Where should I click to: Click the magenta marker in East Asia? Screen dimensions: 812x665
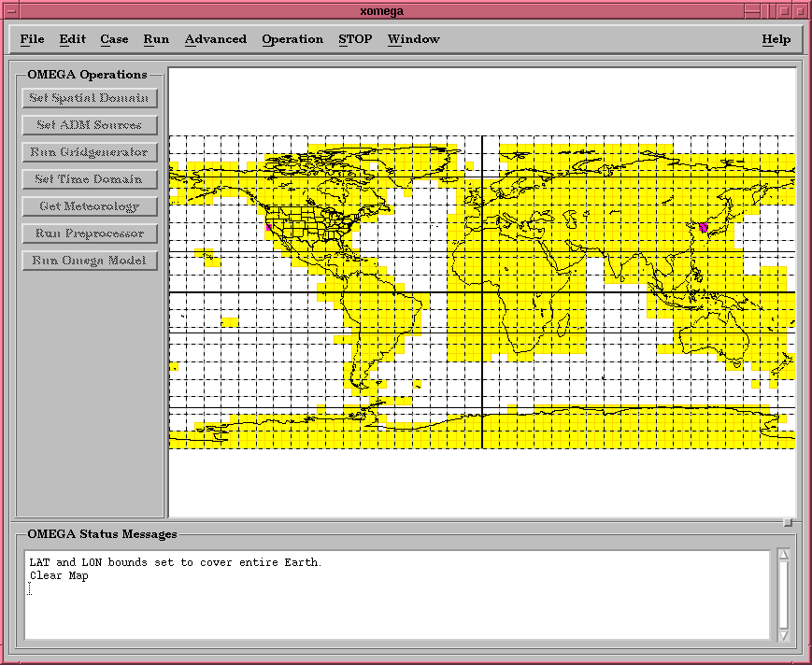(x=704, y=227)
